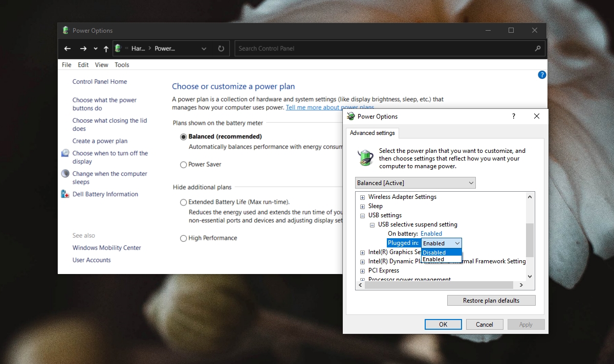
Task: Open Dell Battery Information link
Action: [x=105, y=194]
